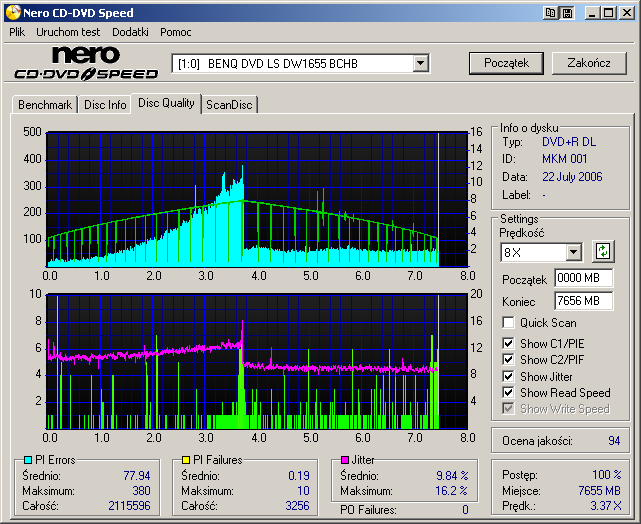Click the Prędkość settings label
Image resolution: width=641 pixels, height=524 pixels.
click(x=522, y=233)
